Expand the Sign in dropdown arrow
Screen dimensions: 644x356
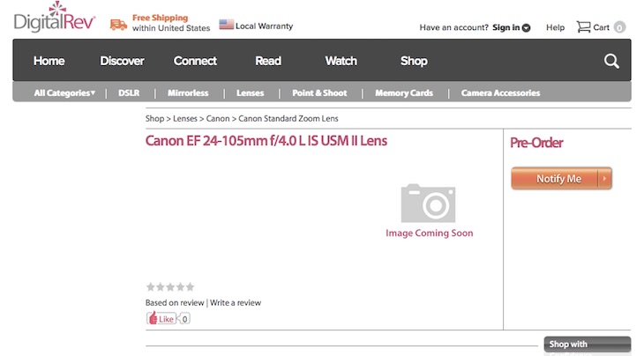[x=527, y=28]
